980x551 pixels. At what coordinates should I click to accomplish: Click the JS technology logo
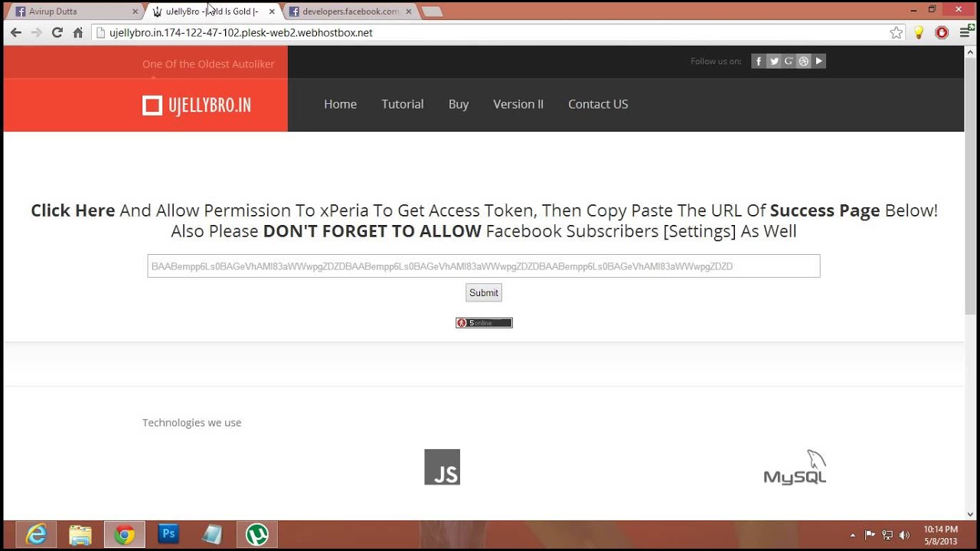point(443,467)
